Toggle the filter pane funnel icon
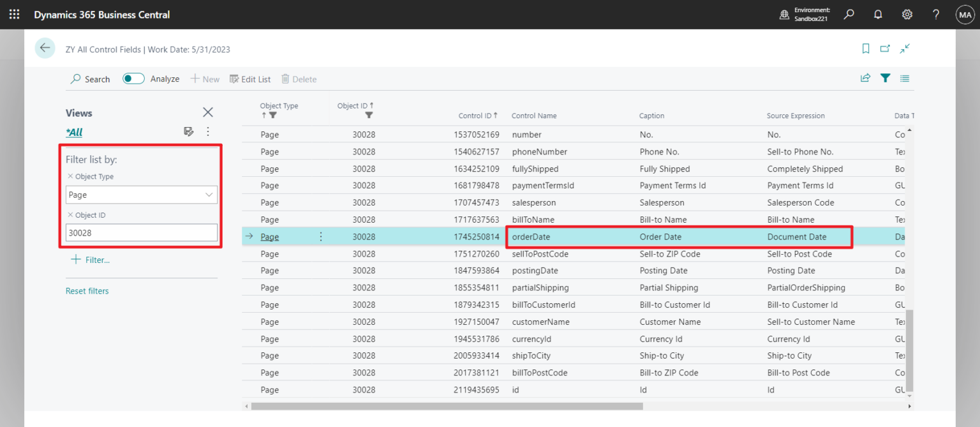Screen dimensions: 980x427 [x=885, y=78]
